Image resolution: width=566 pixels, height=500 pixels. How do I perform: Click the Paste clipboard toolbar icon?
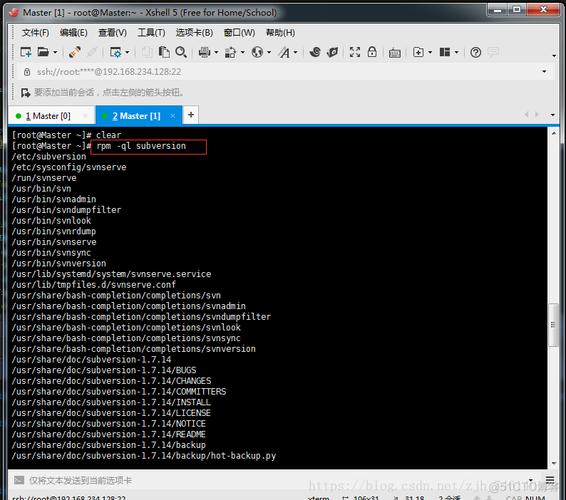coord(164,52)
